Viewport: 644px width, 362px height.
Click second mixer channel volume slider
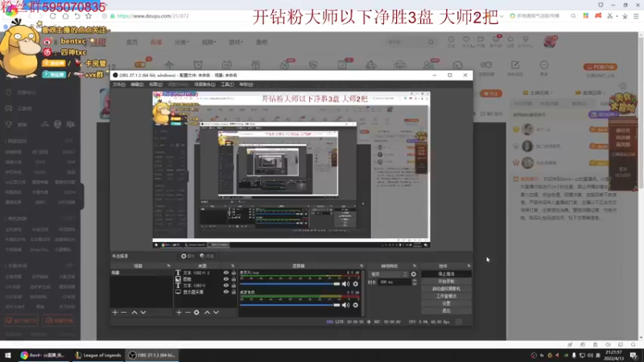tap(290, 305)
